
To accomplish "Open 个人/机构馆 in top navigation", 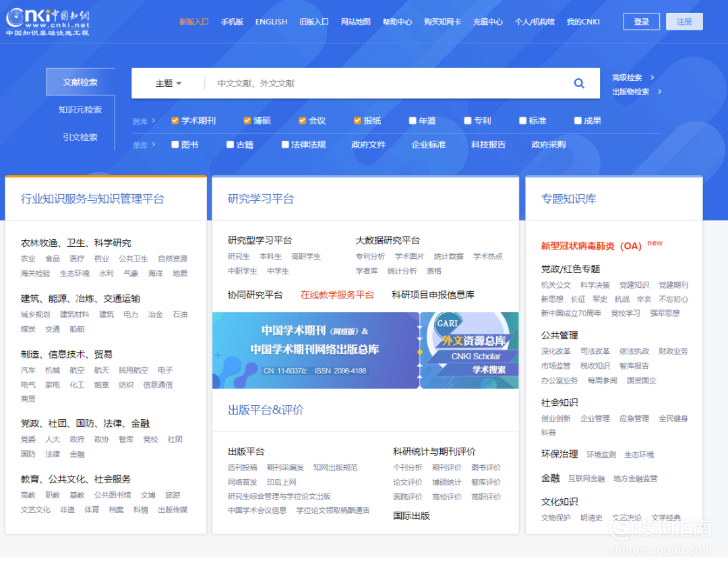I will 535,22.
